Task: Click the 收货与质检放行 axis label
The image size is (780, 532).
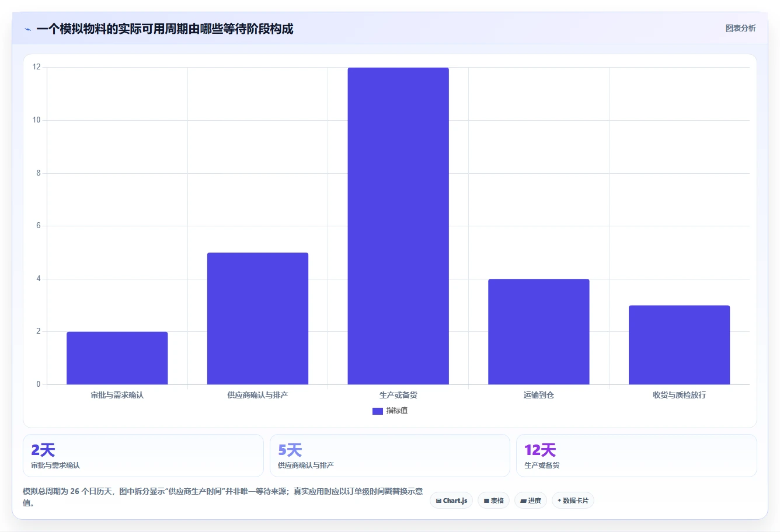Action: pos(679,395)
